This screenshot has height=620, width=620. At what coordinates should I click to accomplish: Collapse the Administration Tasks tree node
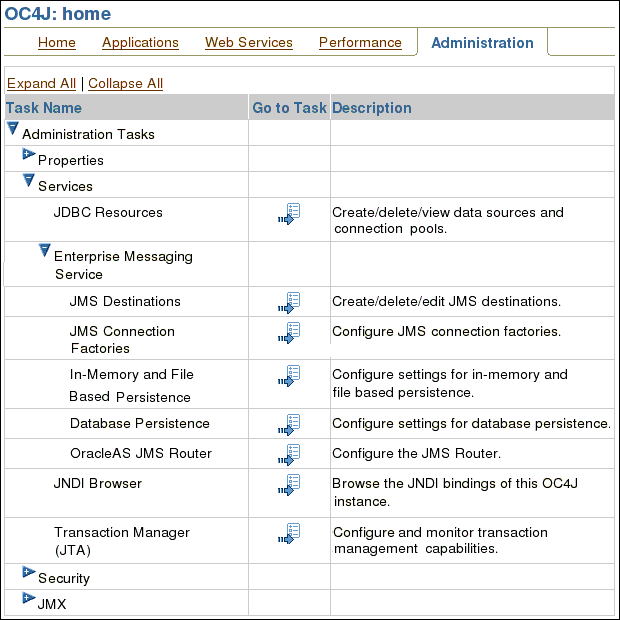[12, 129]
